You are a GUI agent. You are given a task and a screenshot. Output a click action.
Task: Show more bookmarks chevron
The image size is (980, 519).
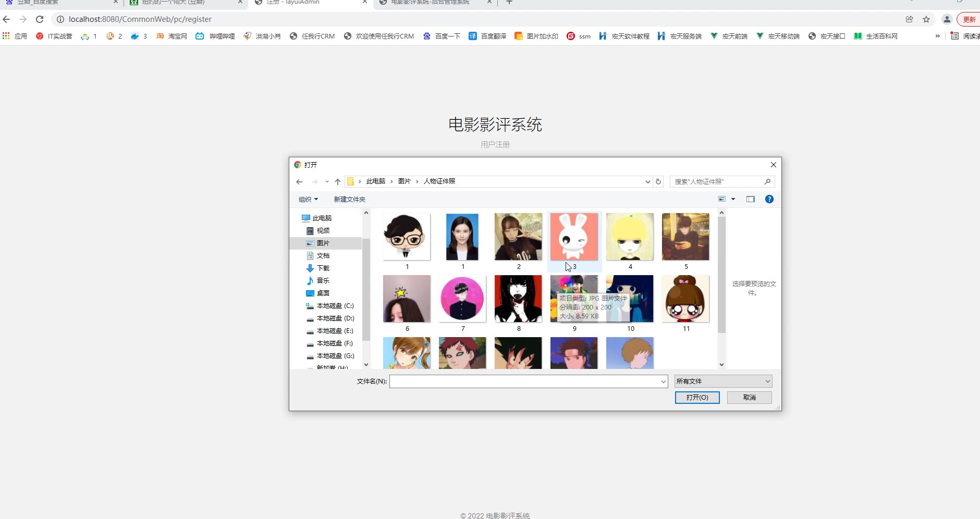tap(938, 36)
